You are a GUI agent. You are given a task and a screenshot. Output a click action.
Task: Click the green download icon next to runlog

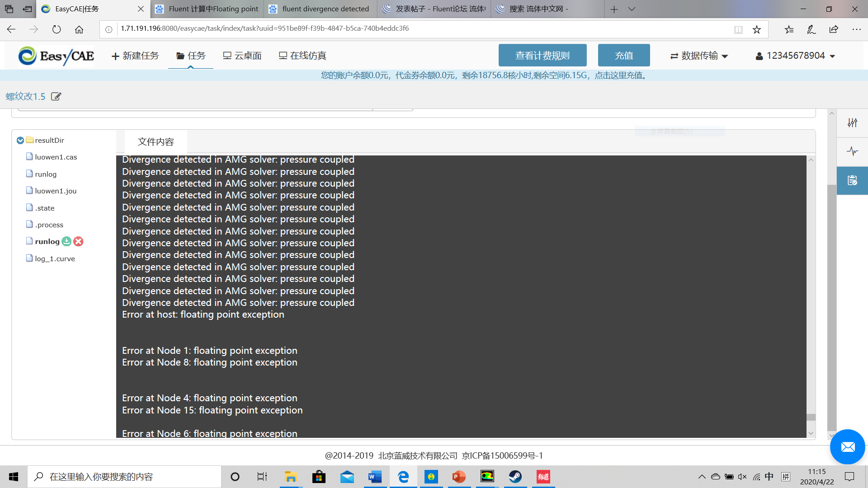coord(66,241)
